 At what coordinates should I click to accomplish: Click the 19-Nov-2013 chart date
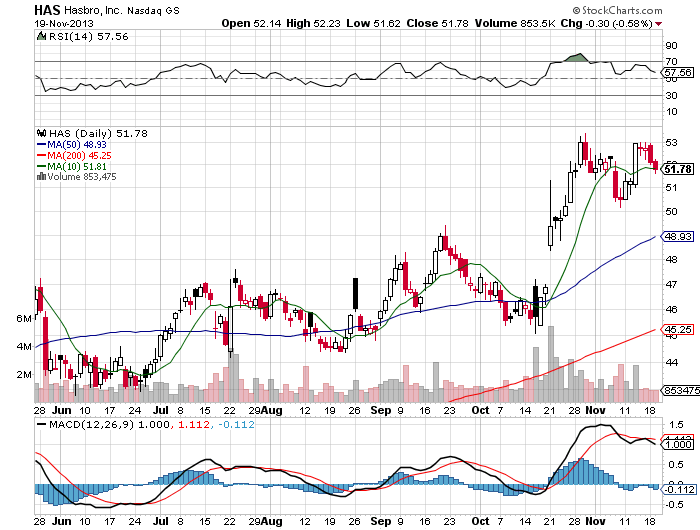coord(64,23)
